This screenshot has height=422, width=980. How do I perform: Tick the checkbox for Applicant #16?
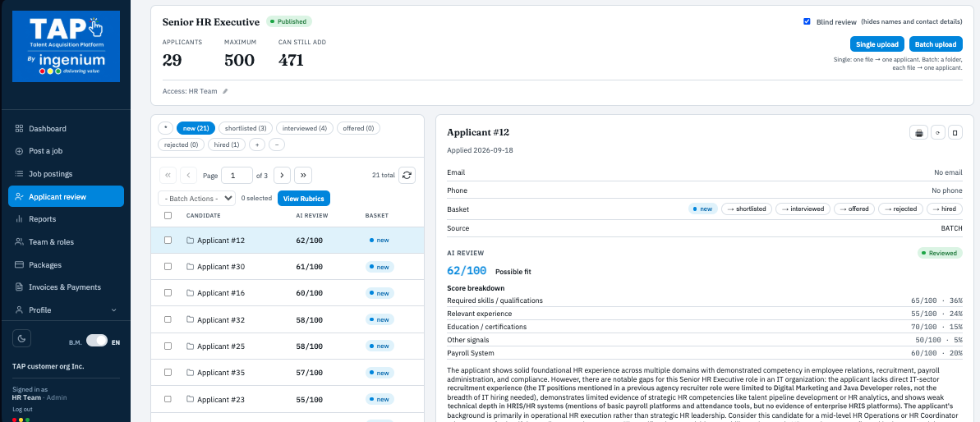coord(168,293)
